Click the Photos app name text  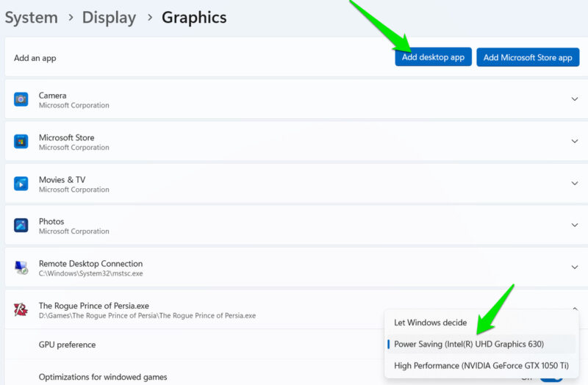51,222
